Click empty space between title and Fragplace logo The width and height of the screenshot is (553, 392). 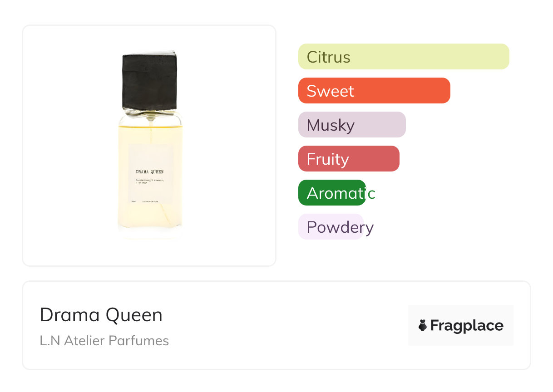pyautogui.click(x=286, y=325)
